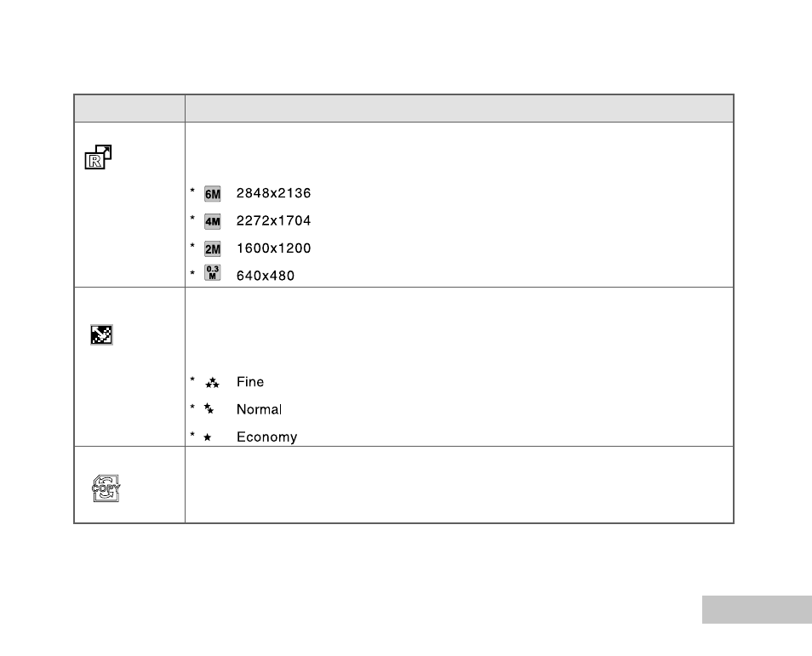
Task: Click the gray box at page corner
Action: pyautogui.click(x=758, y=609)
